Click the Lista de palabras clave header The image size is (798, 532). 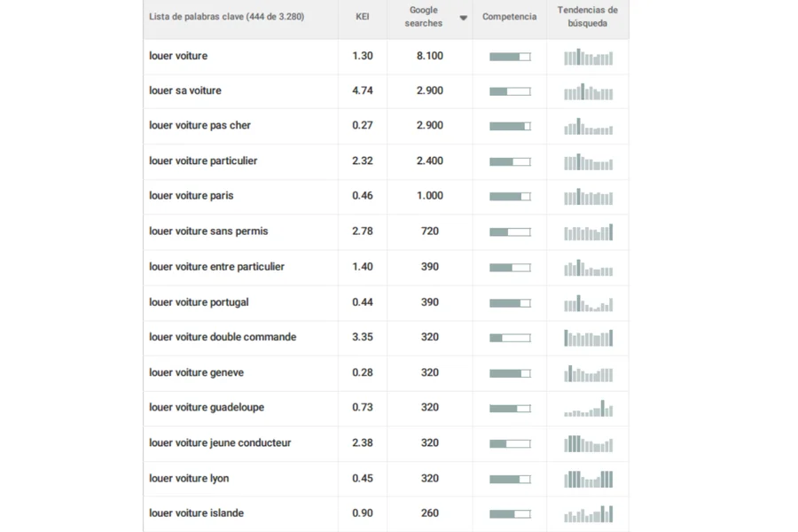[226, 17]
